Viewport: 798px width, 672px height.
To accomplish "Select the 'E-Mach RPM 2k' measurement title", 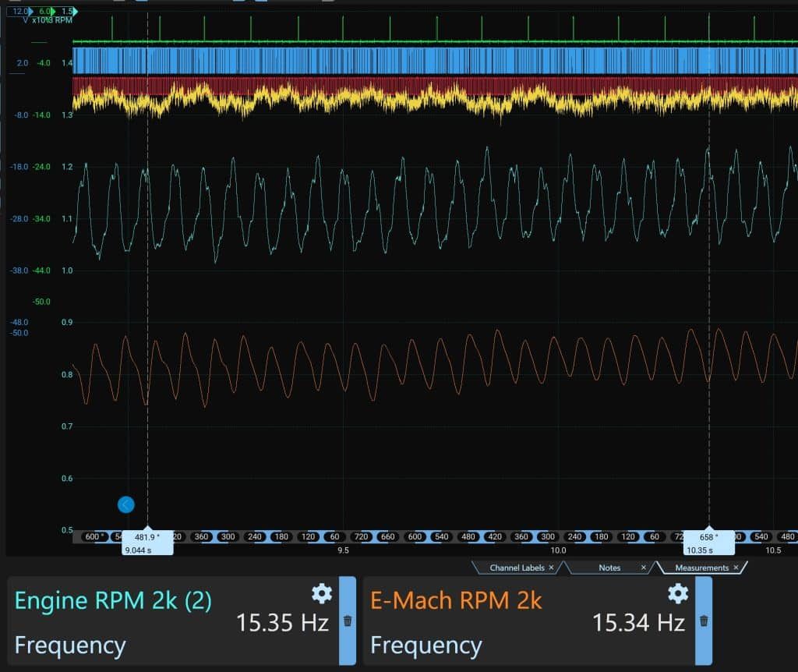I will click(x=456, y=601).
